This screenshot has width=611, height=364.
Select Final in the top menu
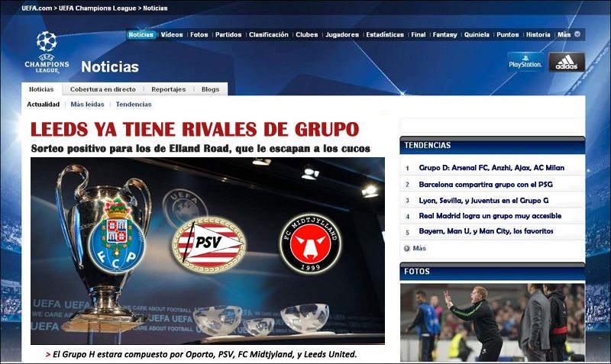pyautogui.click(x=419, y=34)
